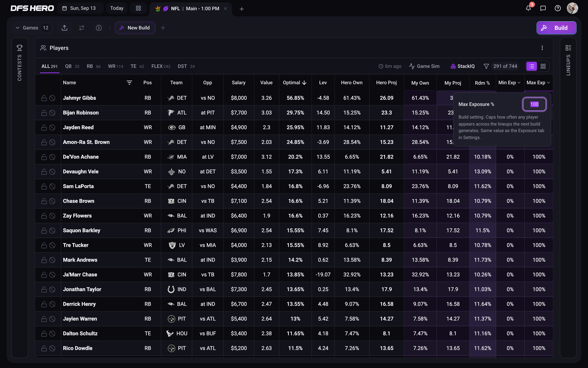Click Devaughn Vele's Min Exp 0% cell
This screenshot has width=588, height=368.
pos(510,172)
